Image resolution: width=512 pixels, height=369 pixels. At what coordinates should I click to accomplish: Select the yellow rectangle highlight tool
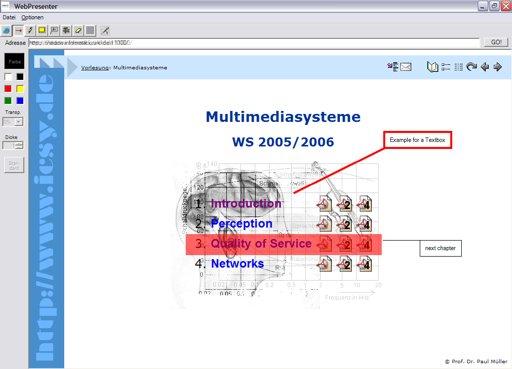tap(42, 31)
